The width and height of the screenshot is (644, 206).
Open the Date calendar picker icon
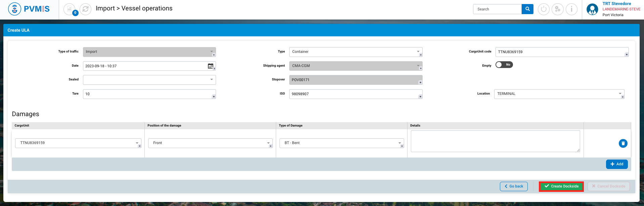tap(210, 66)
